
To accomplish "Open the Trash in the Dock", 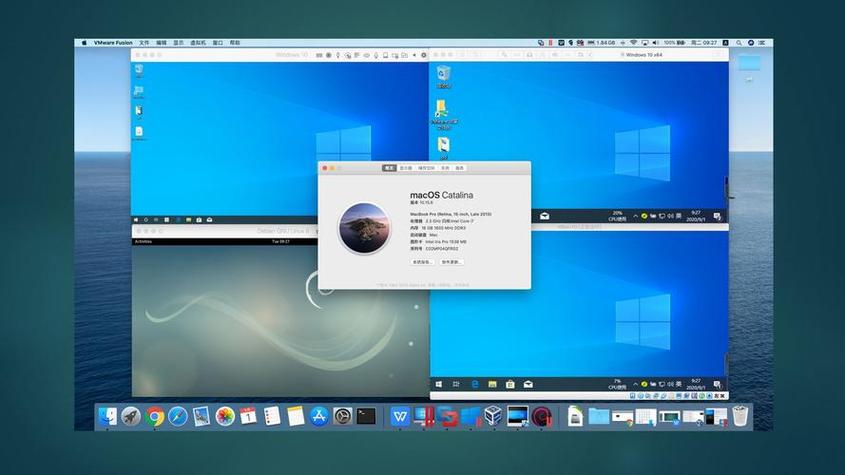I will (x=740, y=416).
